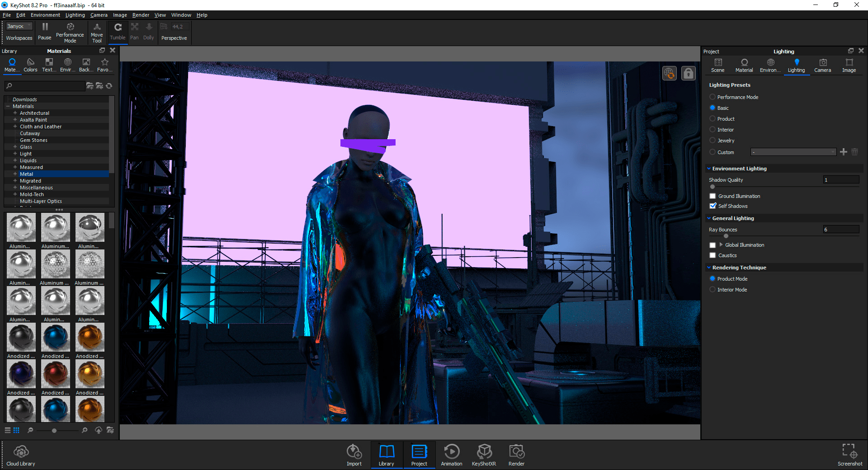Select the Dolly camera tool
This screenshot has width=868, height=470.
tap(149, 32)
